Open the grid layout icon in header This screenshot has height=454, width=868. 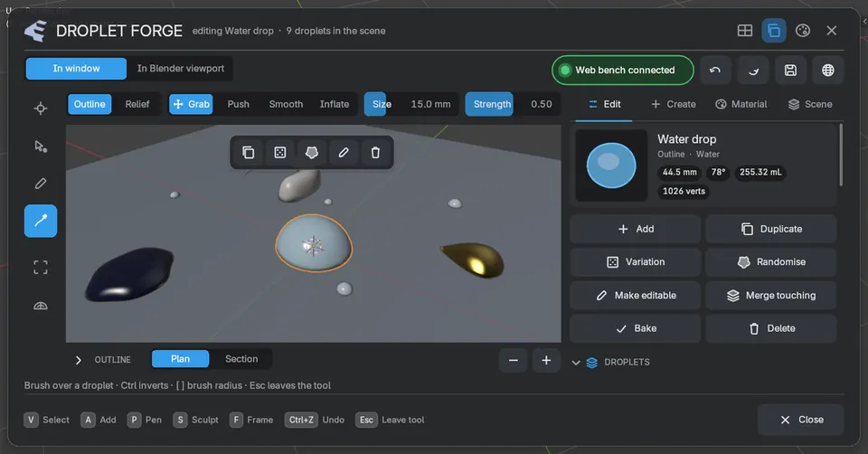(x=744, y=31)
